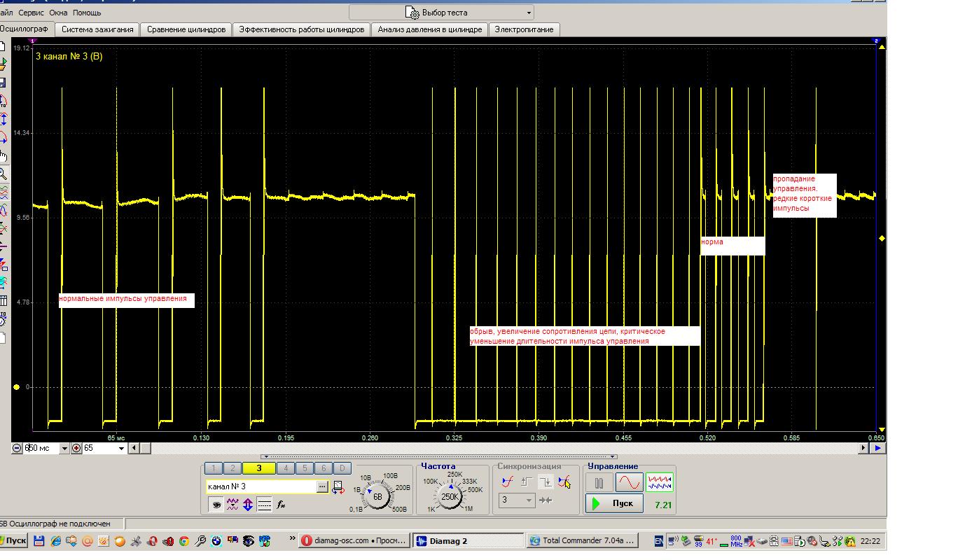979x560 pixels.
Task: Open the dropdown showing value 65
Action: [x=121, y=448]
